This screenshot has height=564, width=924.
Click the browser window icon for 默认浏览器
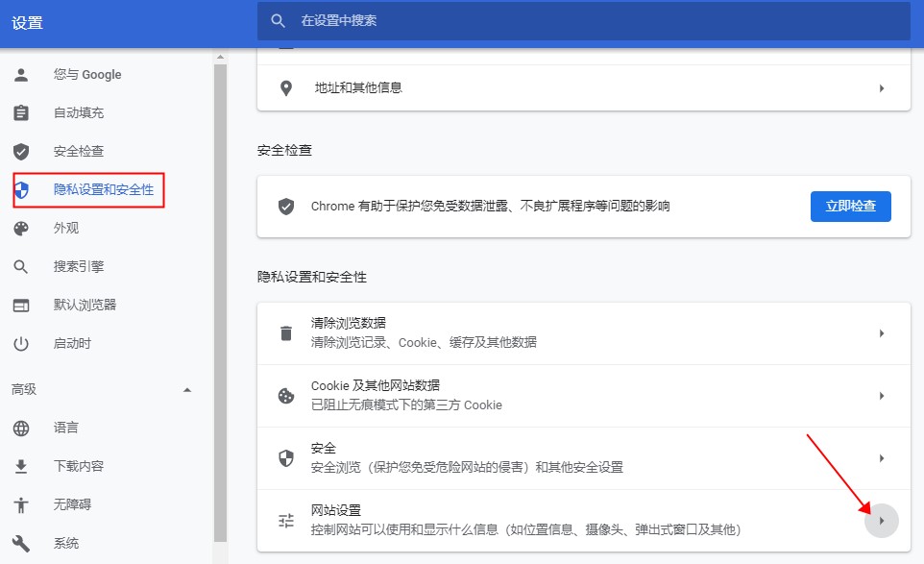click(x=21, y=306)
